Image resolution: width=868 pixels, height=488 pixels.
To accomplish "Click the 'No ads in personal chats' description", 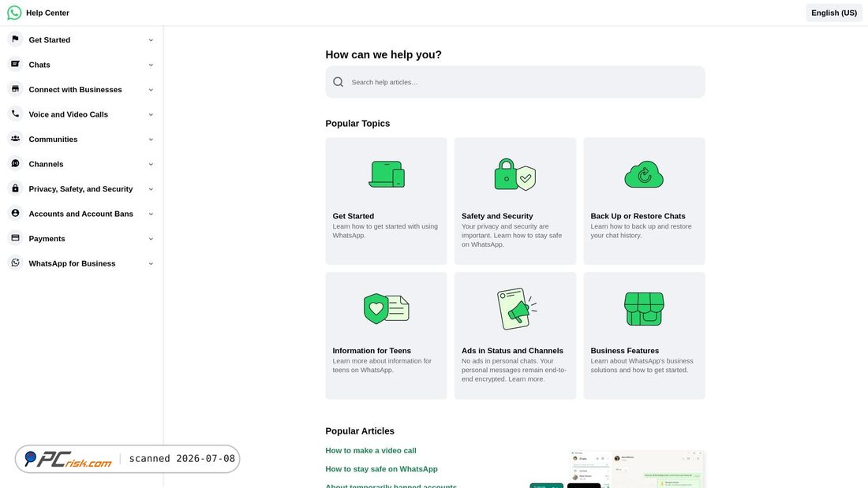I will tap(514, 370).
